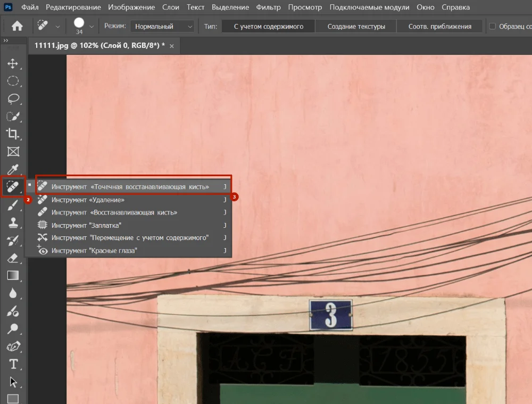Open the 'Режим' Нормальный dropdown

coord(162,26)
